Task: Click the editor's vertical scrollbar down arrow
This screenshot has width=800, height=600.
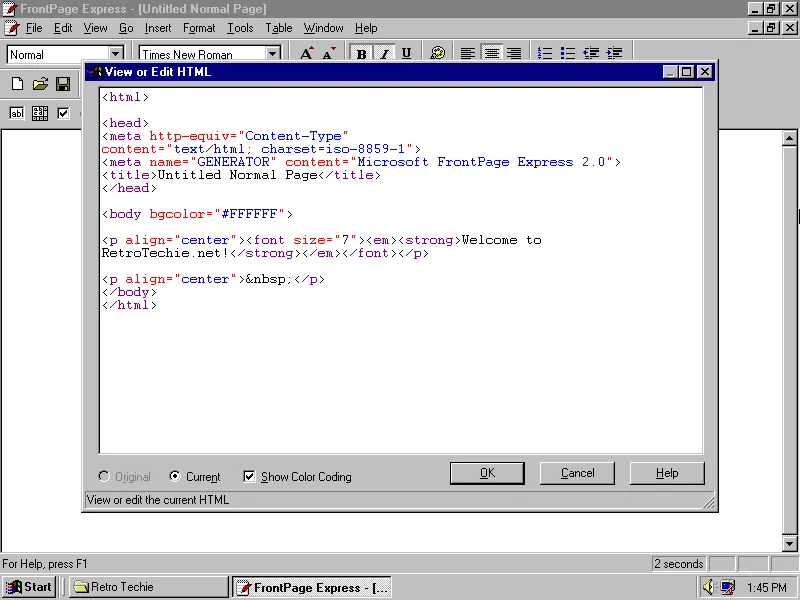Action: pyautogui.click(x=789, y=544)
